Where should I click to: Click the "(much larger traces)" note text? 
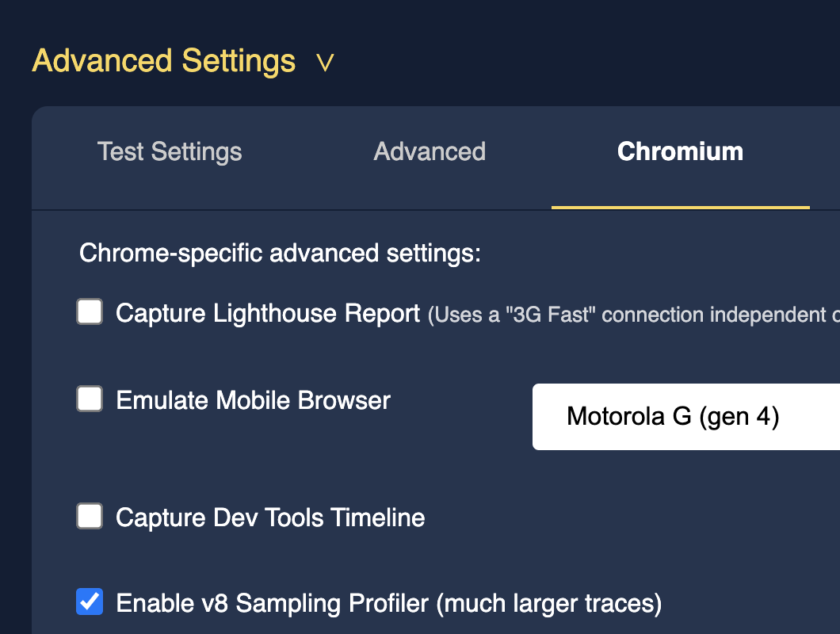548,604
